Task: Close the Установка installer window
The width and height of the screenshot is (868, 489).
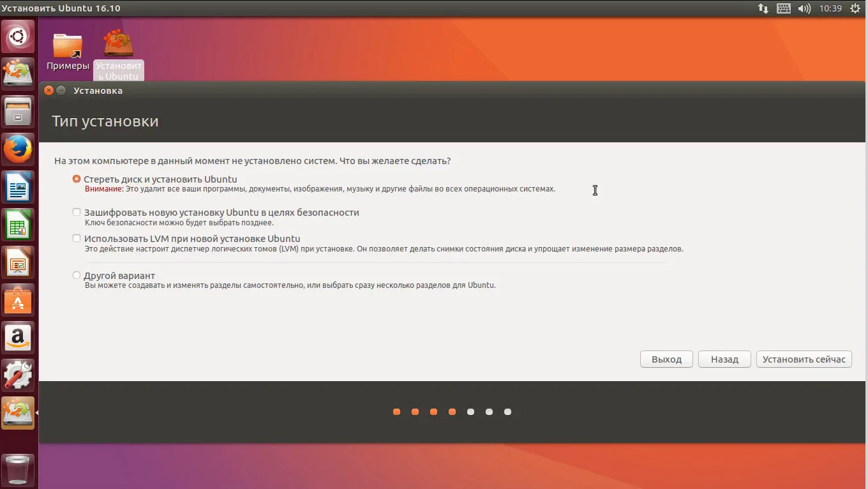Action: (x=49, y=91)
